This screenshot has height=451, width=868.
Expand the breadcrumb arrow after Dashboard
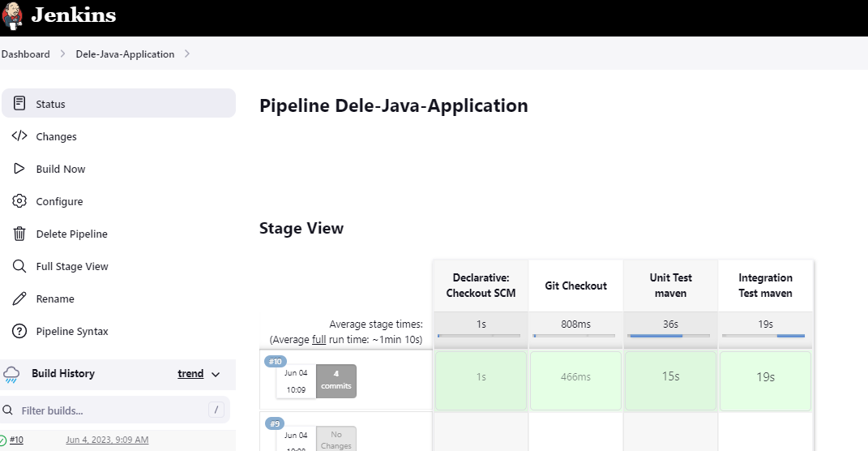coord(62,54)
